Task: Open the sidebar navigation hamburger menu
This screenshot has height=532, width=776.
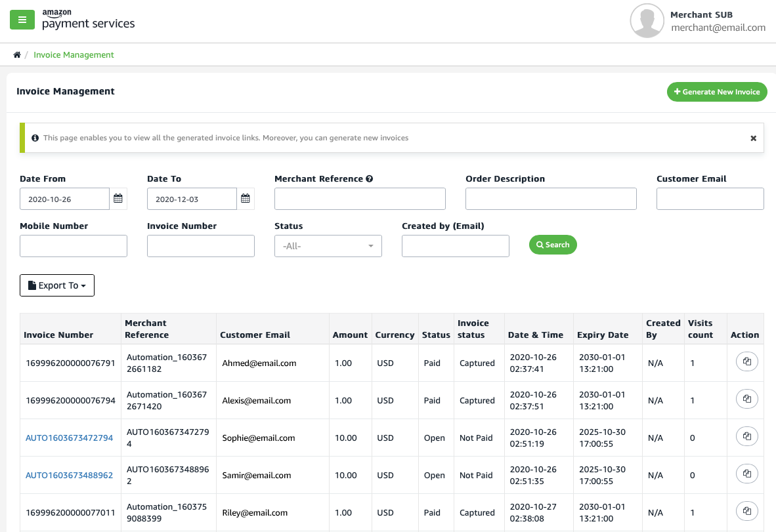Action: [22, 20]
